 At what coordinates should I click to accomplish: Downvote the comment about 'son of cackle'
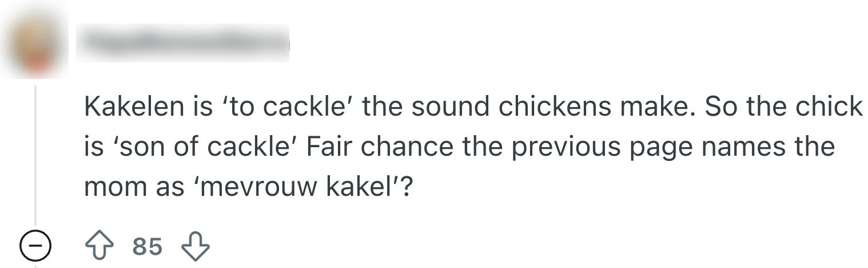point(196,247)
